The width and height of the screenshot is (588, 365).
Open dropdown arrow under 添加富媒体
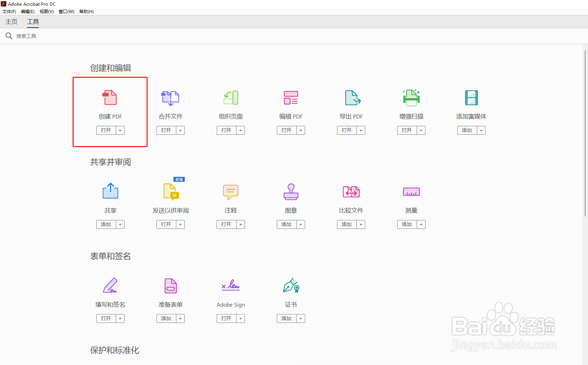pos(481,131)
